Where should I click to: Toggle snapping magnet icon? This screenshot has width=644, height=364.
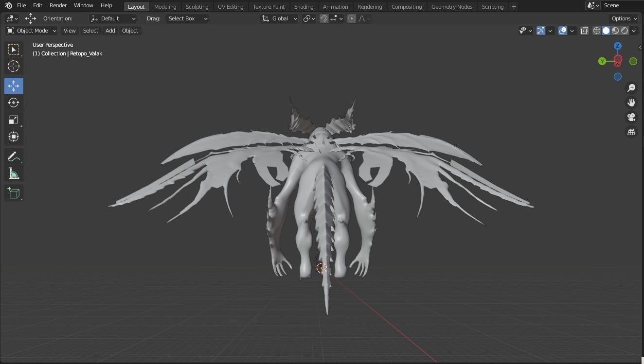(x=324, y=18)
